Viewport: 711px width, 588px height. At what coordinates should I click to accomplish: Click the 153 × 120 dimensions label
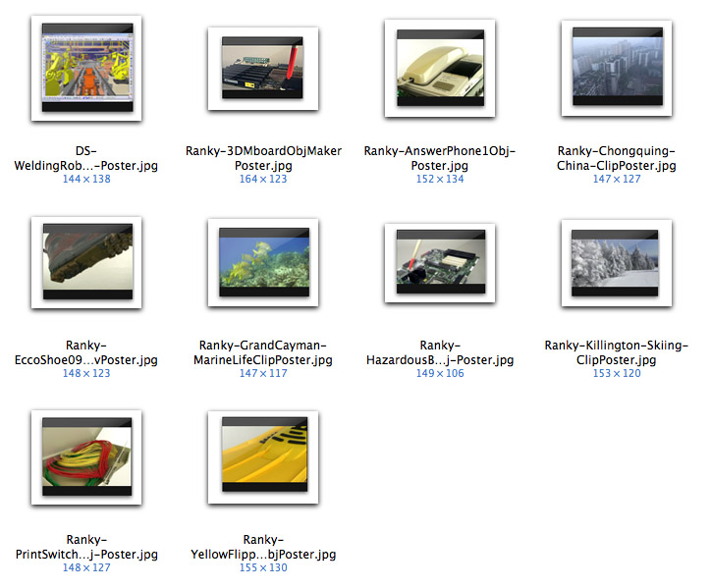pos(617,374)
